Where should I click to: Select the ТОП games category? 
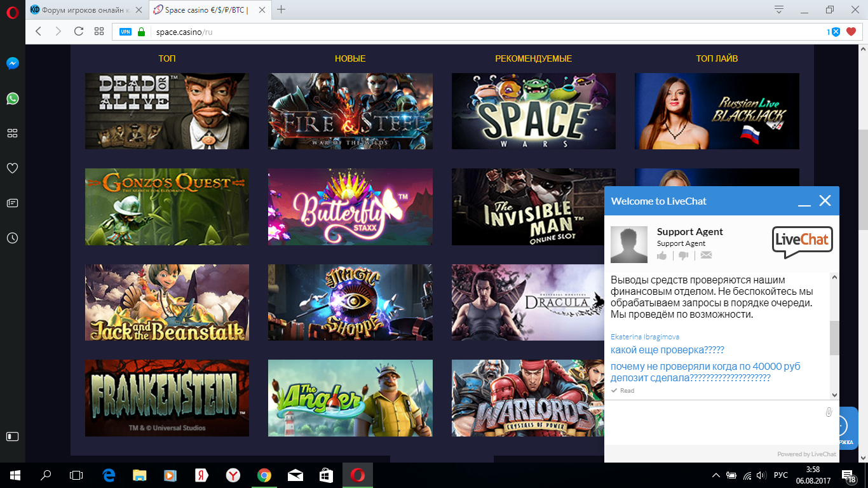167,58
